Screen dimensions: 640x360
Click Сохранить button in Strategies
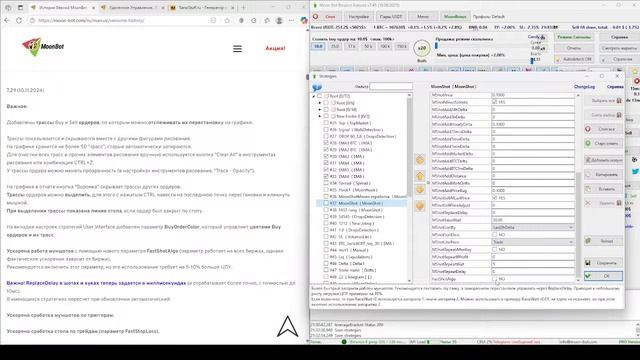[x=603, y=263]
